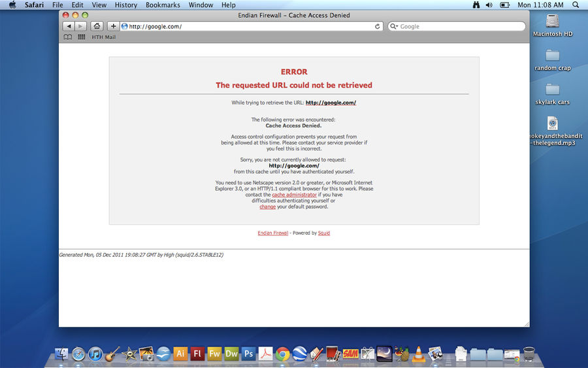The image size is (588, 368).
Task: Open the Apple menu
Action: point(12,5)
